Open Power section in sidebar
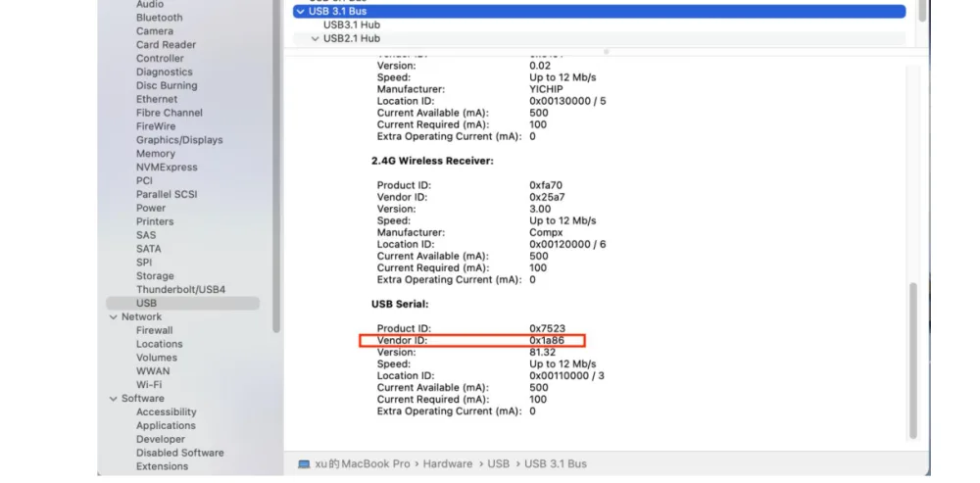The height and width of the screenshot is (483, 980). pos(151,208)
